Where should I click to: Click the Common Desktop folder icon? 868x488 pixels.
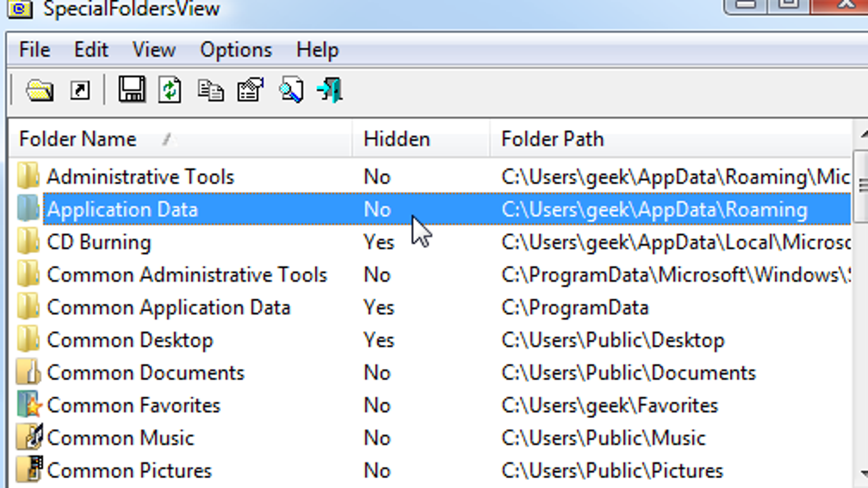(28, 339)
